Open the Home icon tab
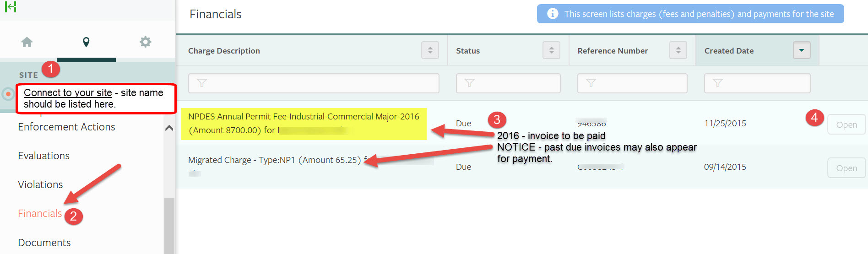 pyautogui.click(x=27, y=42)
